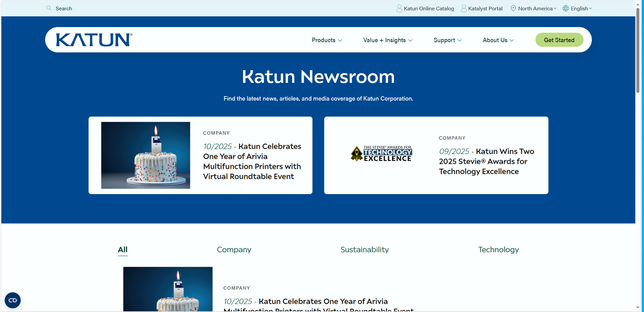Select the Sustainability news filter
Image resolution: width=644 pixels, height=312 pixels.
[365, 250]
